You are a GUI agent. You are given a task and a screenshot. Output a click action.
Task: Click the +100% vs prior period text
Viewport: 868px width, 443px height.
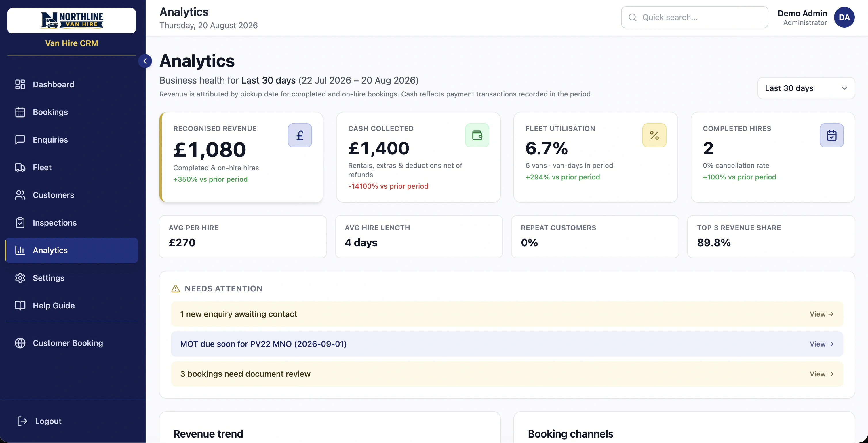[x=739, y=177]
